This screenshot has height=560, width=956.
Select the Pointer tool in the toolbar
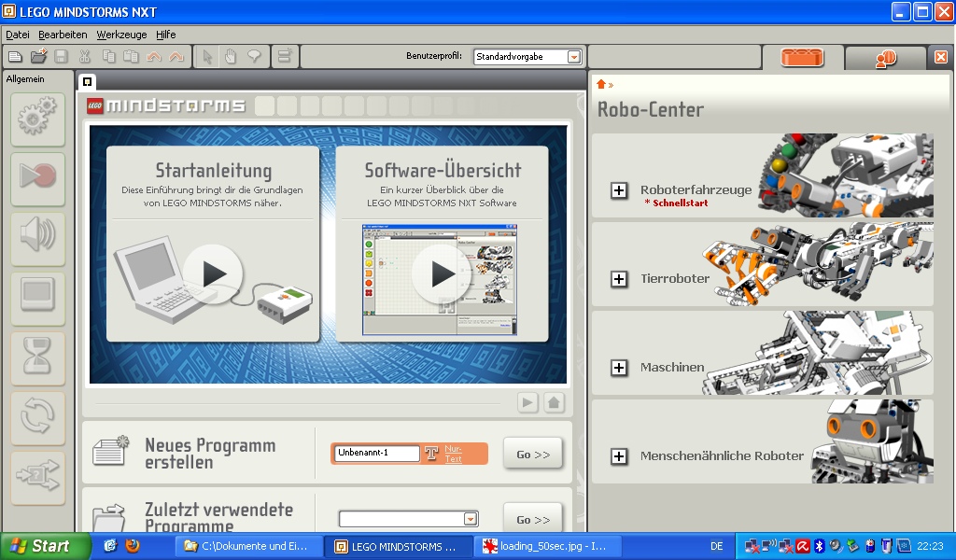point(206,56)
